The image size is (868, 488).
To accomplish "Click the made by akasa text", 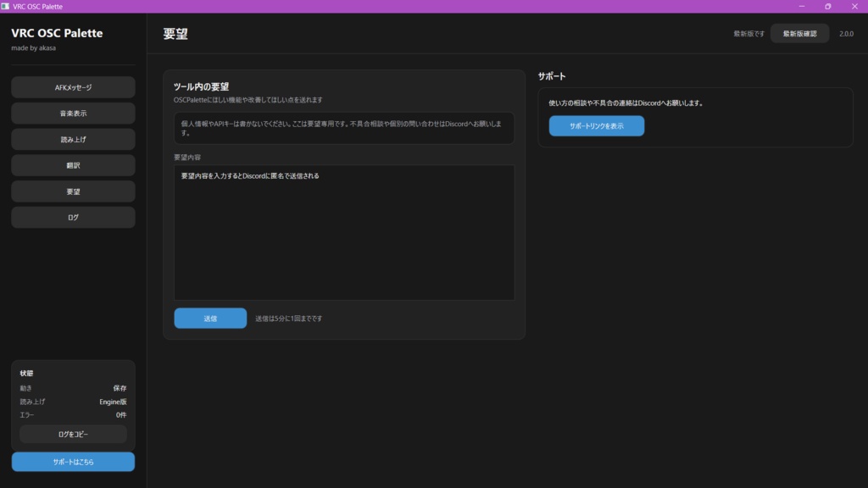I will (x=33, y=48).
